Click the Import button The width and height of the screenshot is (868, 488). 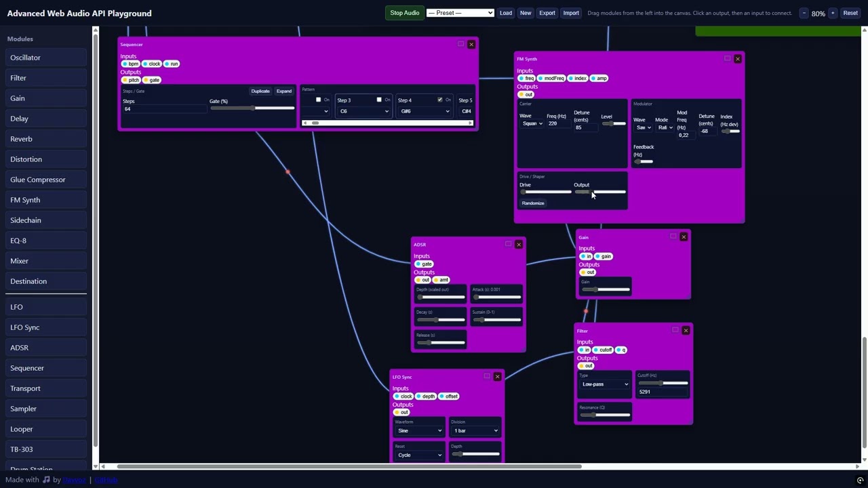coord(571,13)
